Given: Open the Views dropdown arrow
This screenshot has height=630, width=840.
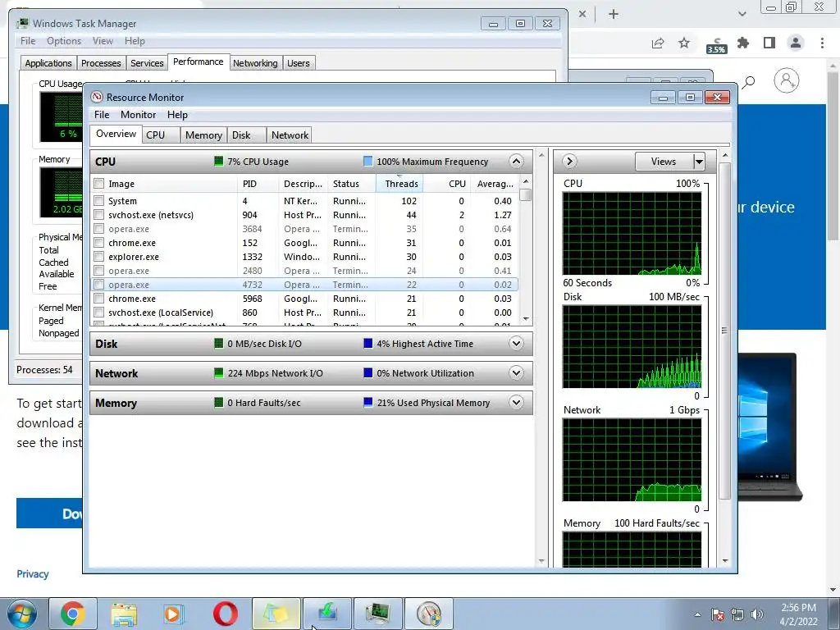Looking at the screenshot, I should click(699, 162).
